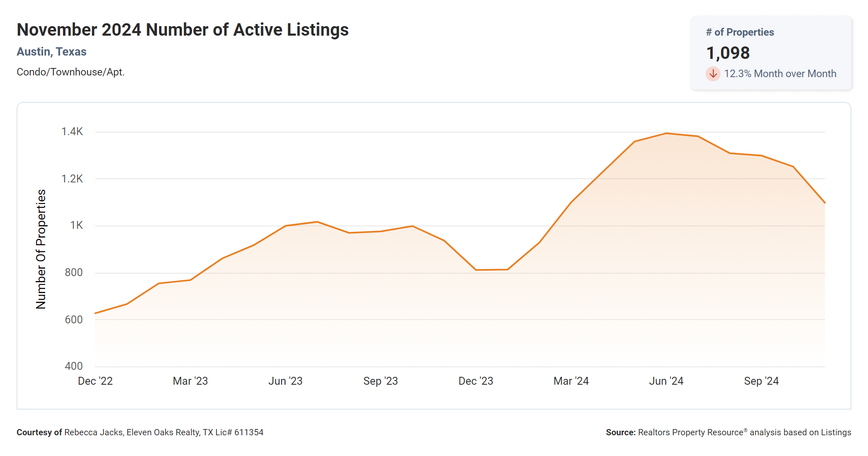Click the 1,098 properties value
This screenshot has height=456, width=868.
(x=728, y=53)
